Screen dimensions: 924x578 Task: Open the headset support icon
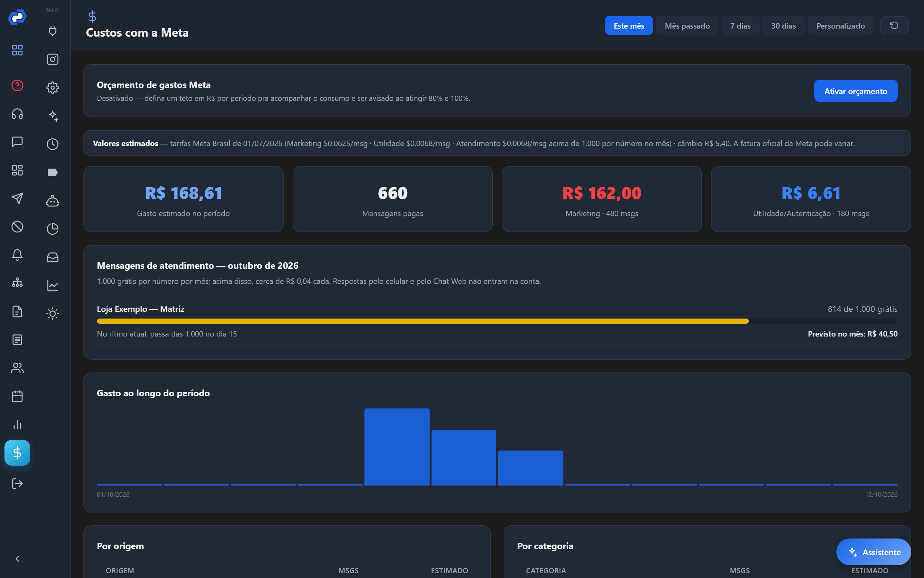tap(17, 114)
